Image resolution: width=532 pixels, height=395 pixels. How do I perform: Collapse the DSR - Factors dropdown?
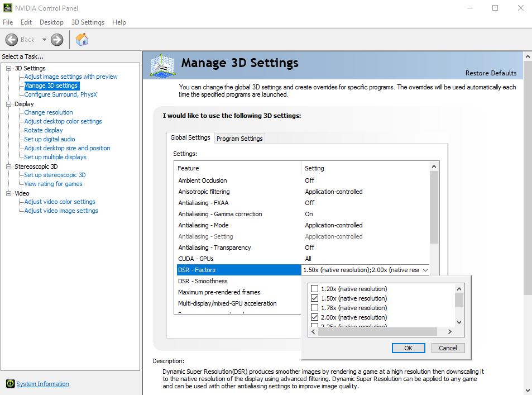click(x=425, y=270)
